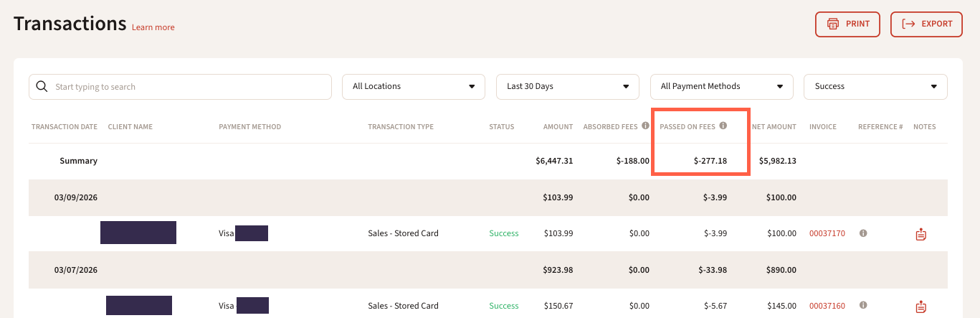Click the Absorbed Fees info icon
980x318 pixels.
pos(645,126)
